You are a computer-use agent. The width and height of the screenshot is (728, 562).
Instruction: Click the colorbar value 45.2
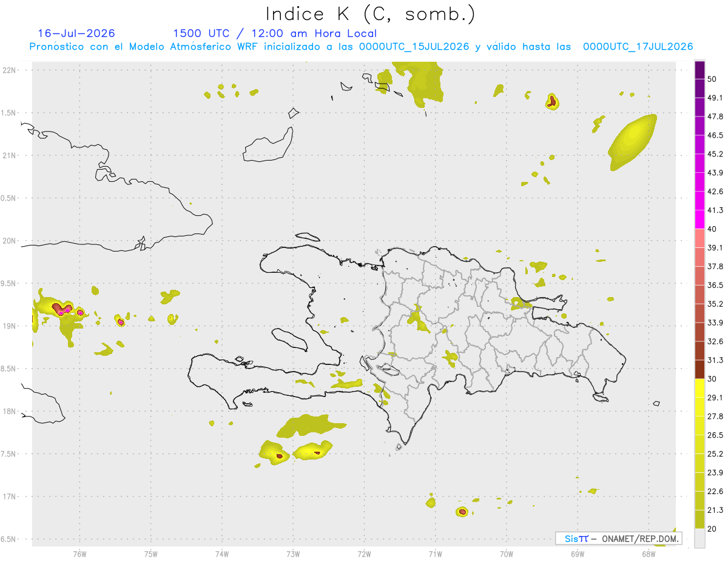click(x=715, y=154)
